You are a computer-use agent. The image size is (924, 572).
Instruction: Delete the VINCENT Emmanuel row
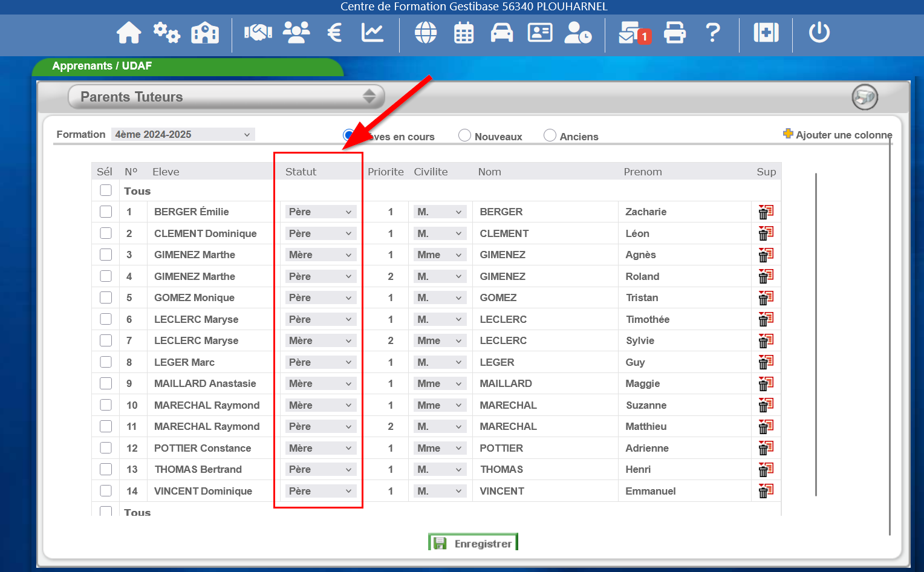766,491
